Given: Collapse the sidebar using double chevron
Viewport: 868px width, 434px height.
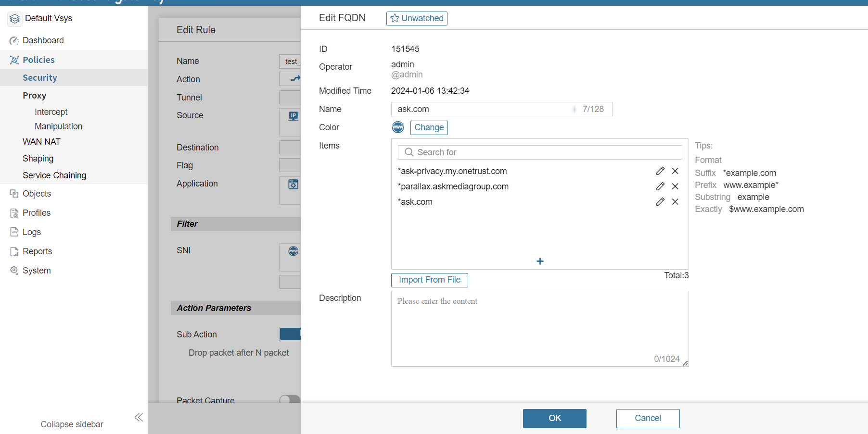Looking at the screenshot, I should click(x=139, y=417).
